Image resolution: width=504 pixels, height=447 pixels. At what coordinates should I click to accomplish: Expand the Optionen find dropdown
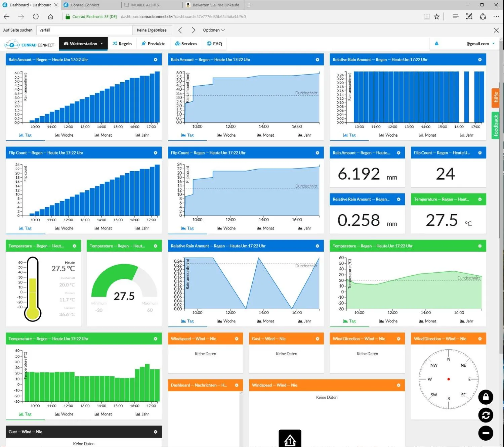click(214, 30)
